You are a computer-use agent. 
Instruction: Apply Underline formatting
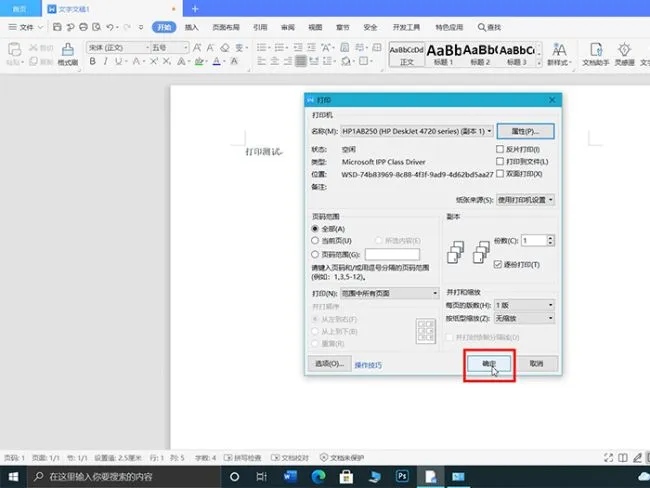point(119,62)
